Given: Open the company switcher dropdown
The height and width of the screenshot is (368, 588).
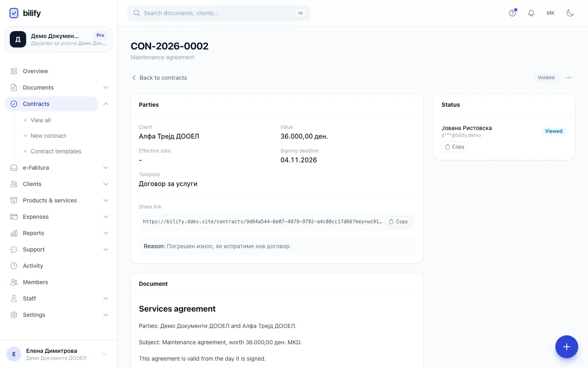Looking at the screenshot, I should click(x=58, y=39).
